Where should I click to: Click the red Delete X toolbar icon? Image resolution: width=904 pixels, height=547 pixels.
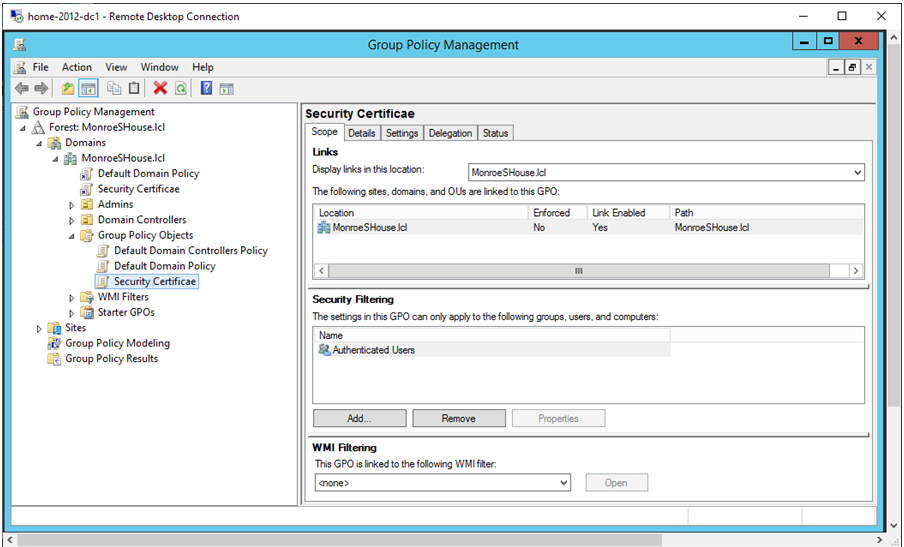click(160, 88)
